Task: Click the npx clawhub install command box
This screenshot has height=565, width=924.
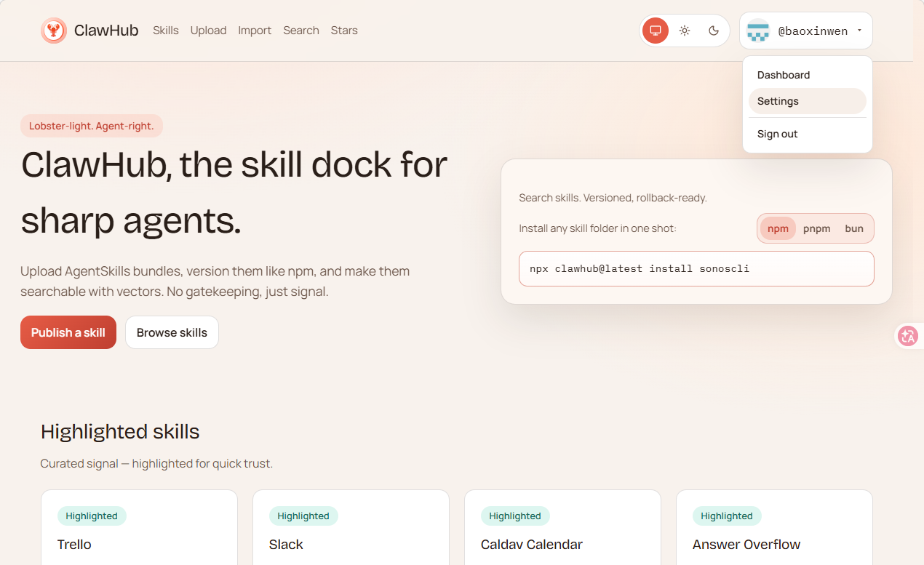Action: [x=696, y=269]
